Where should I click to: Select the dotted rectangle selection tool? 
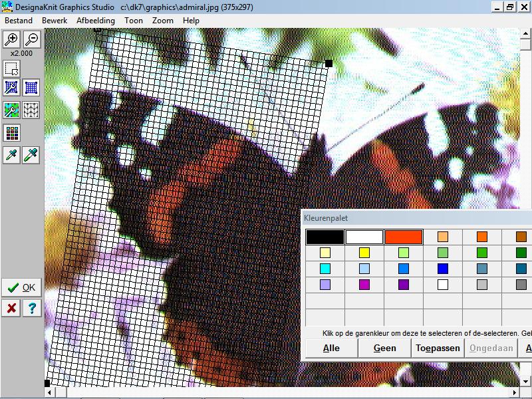(12, 68)
